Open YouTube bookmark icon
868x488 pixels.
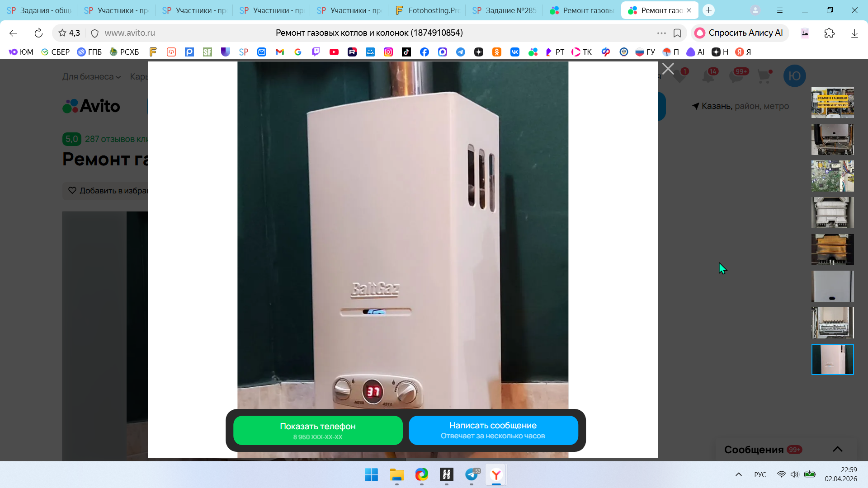click(334, 52)
